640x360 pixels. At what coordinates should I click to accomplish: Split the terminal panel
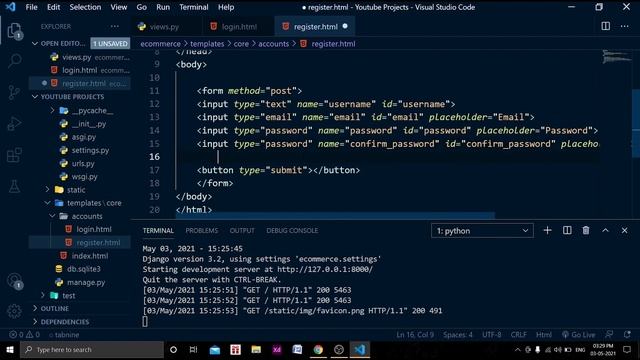click(x=567, y=231)
